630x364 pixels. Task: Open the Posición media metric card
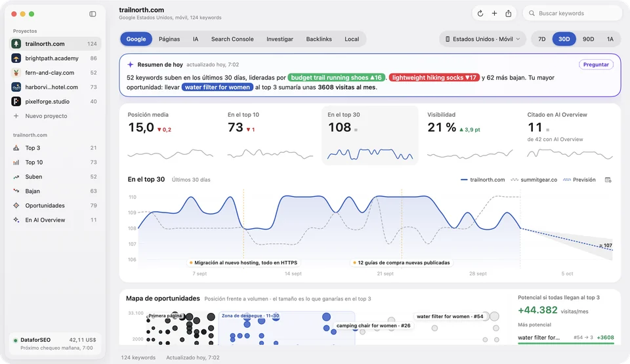(x=170, y=135)
